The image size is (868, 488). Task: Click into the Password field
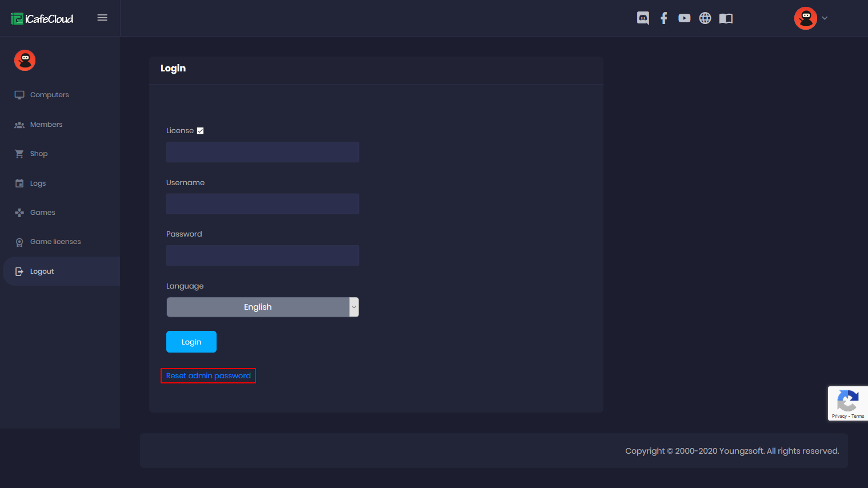[x=262, y=255]
